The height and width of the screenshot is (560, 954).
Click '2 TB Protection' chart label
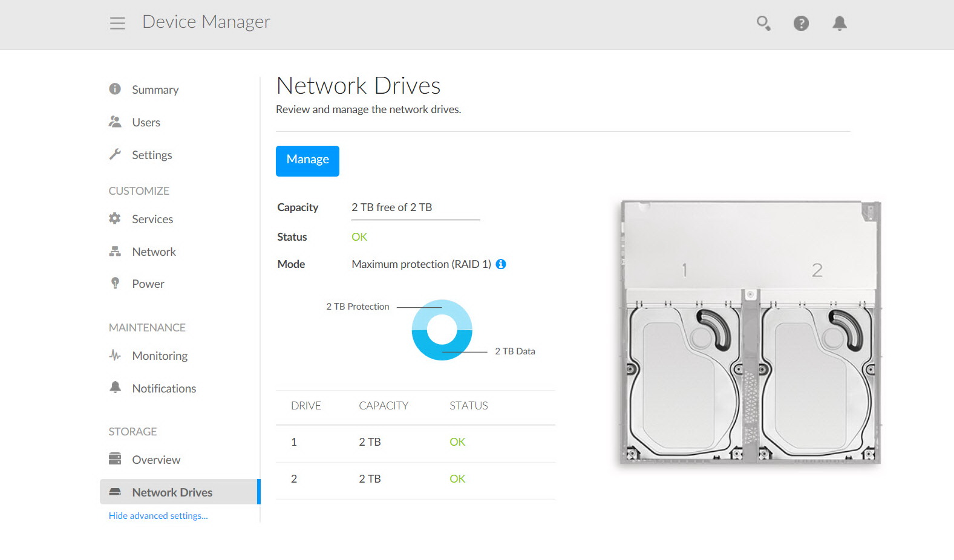click(x=358, y=307)
